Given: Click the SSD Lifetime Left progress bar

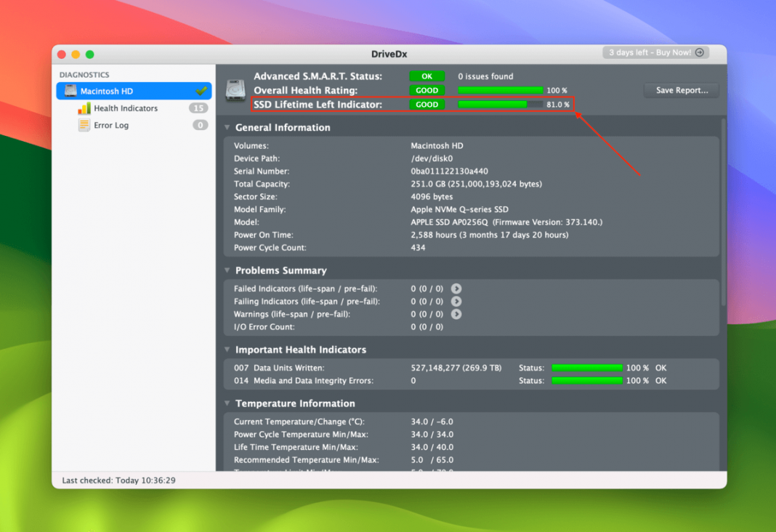Looking at the screenshot, I should point(500,105).
